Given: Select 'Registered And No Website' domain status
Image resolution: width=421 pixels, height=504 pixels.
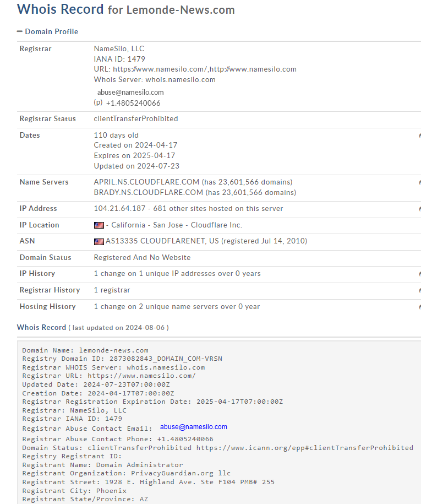Looking at the screenshot, I should (143, 257).
